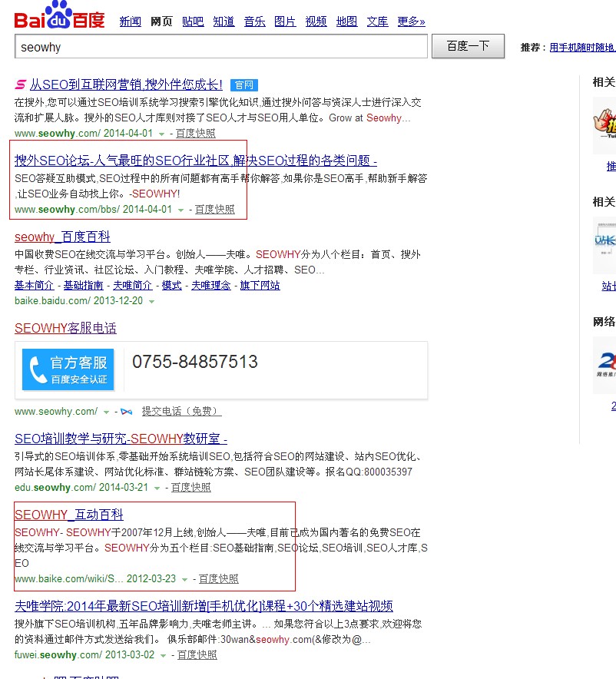Click the baike.baidu.com/ green URL text
616x679 pixels.
pyautogui.click(x=53, y=300)
